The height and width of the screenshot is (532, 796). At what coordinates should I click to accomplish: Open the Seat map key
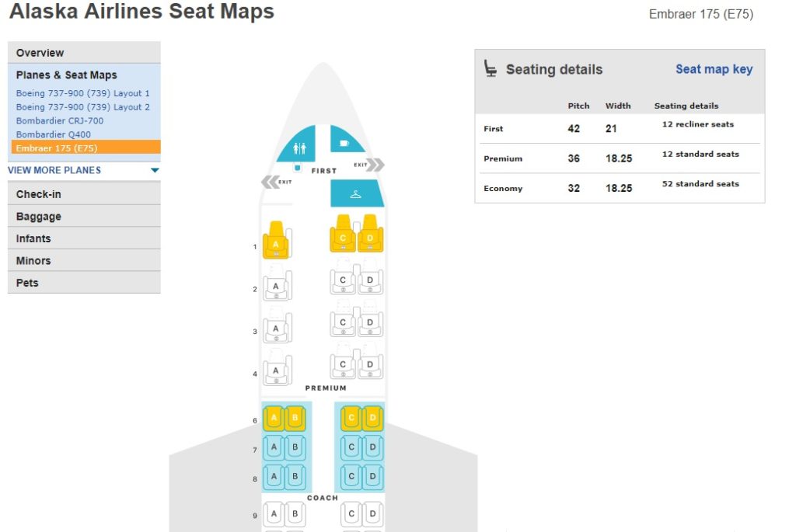[714, 69]
